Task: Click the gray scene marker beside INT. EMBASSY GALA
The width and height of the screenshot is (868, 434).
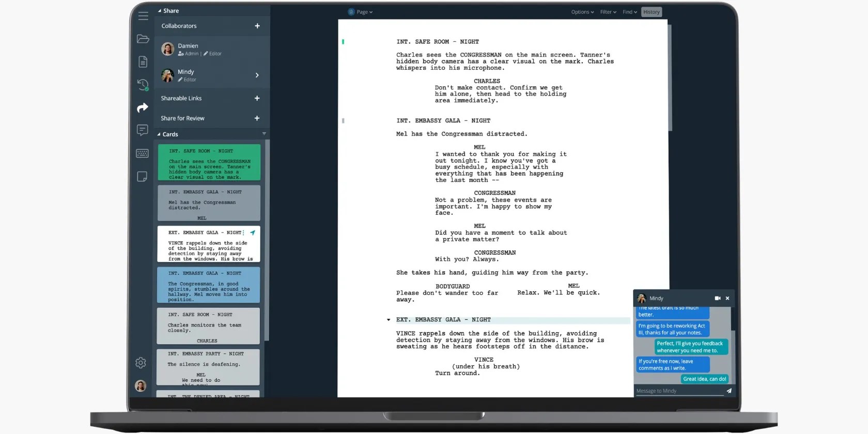Action: pyautogui.click(x=343, y=121)
